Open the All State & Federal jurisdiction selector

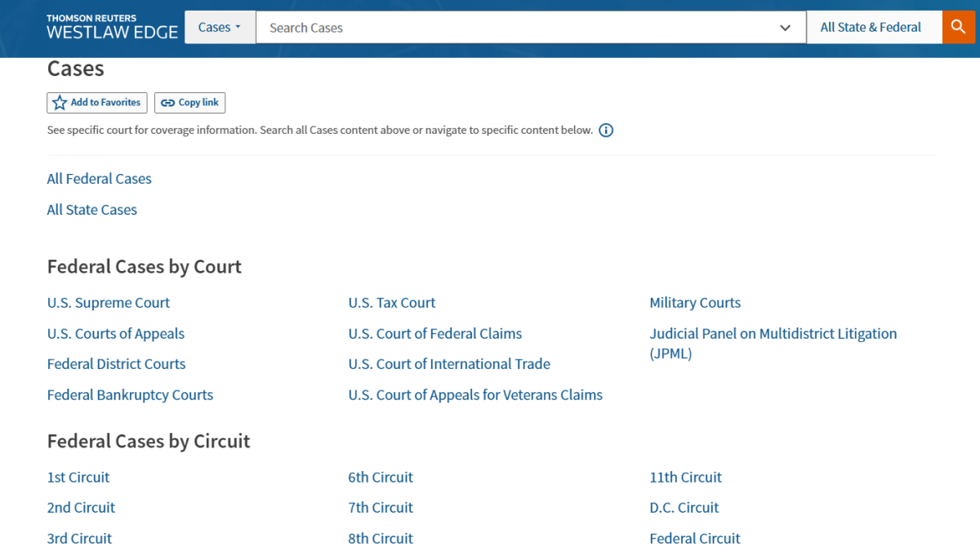click(871, 28)
